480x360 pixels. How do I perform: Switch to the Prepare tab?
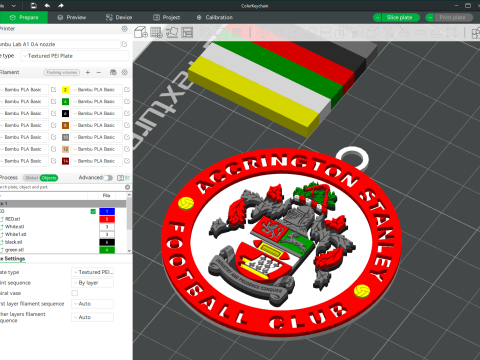coord(24,17)
